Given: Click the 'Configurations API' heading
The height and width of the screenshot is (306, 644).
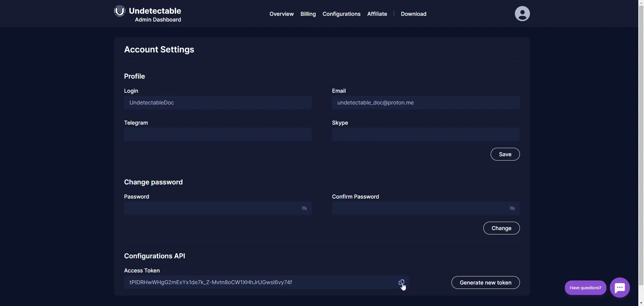Looking at the screenshot, I should (155, 256).
